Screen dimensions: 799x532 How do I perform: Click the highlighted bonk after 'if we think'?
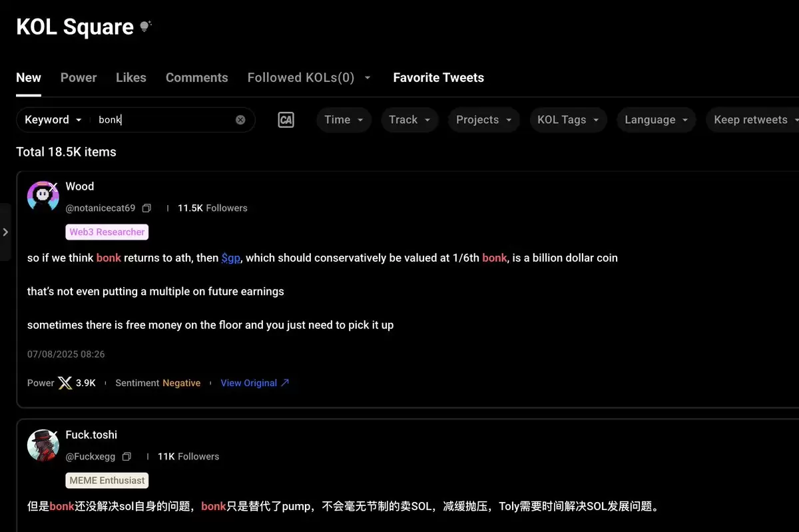tap(109, 258)
